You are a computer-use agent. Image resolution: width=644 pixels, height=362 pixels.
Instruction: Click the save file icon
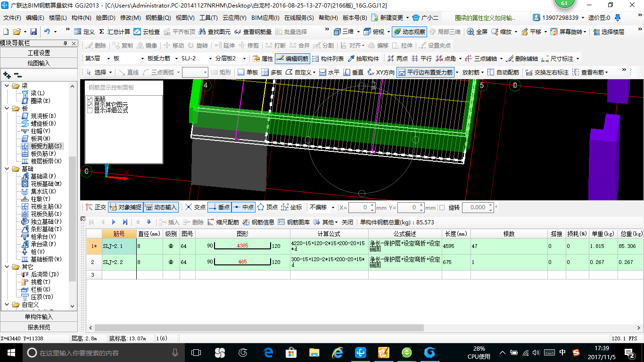tap(33, 32)
